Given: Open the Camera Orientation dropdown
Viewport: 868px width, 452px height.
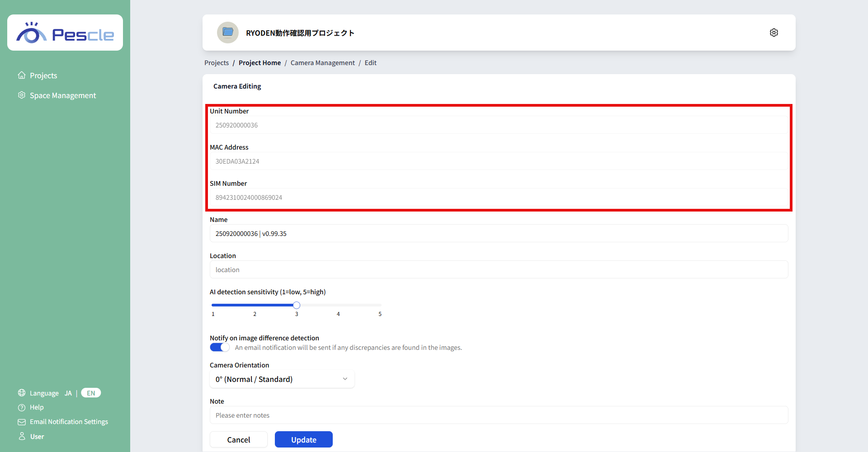Looking at the screenshot, I should (282, 379).
